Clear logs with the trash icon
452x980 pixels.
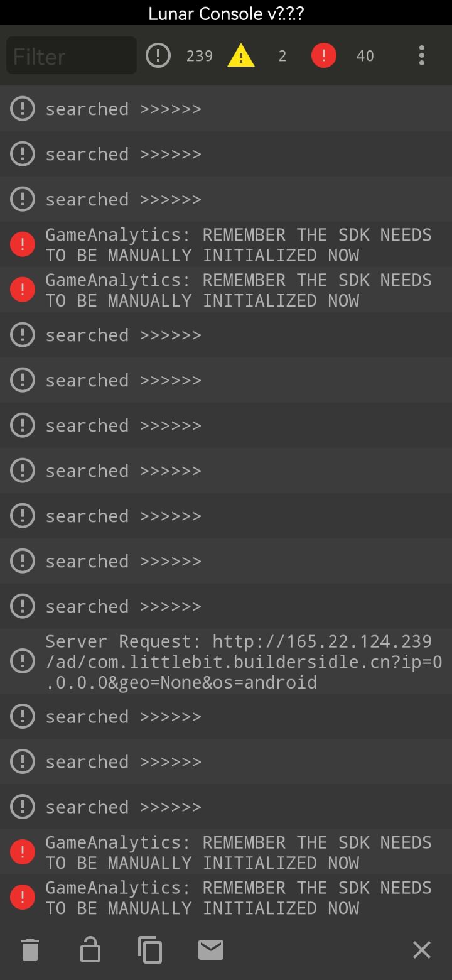[30, 950]
